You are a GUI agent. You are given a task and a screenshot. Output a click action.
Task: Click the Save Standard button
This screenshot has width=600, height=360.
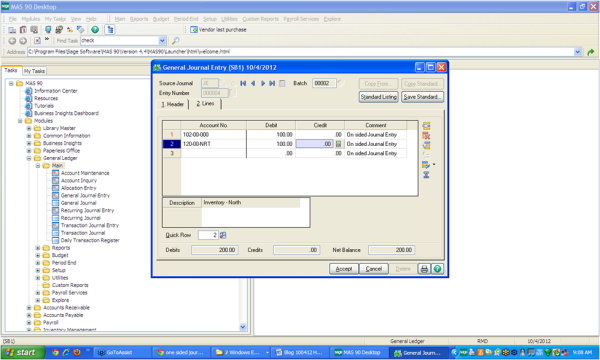tap(422, 97)
